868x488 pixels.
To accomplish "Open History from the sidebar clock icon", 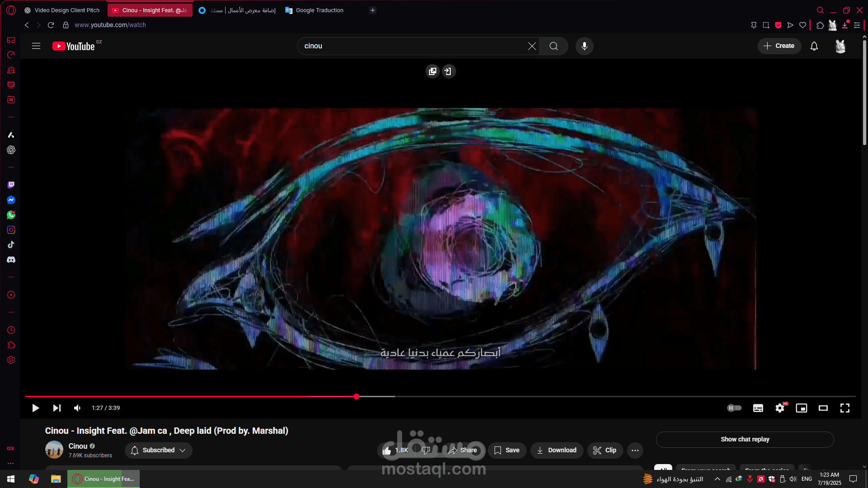I will click(11, 330).
